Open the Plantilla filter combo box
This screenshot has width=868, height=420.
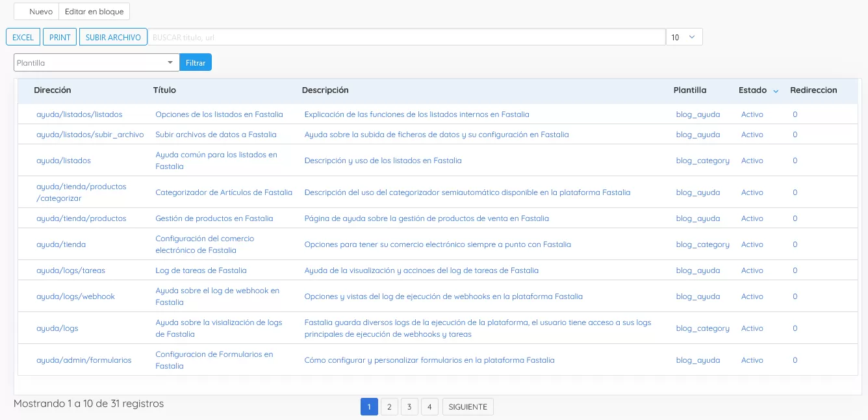(96, 62)
